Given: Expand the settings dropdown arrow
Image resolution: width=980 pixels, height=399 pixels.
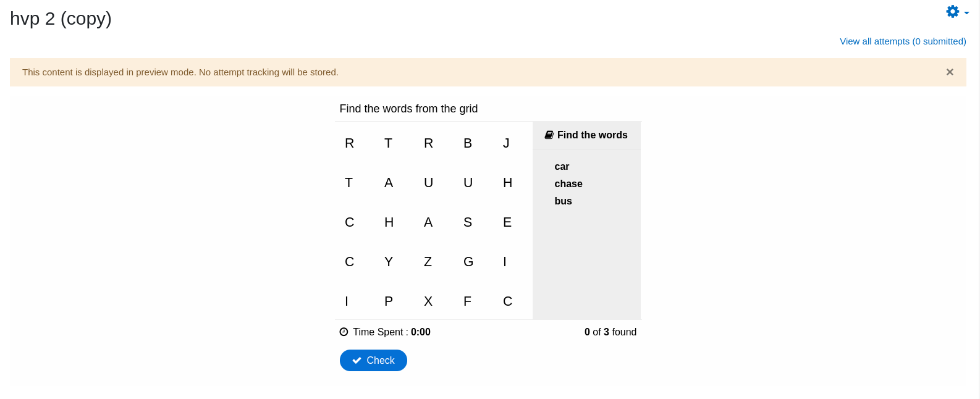Looking at the screenshot, I should (966, 13).
